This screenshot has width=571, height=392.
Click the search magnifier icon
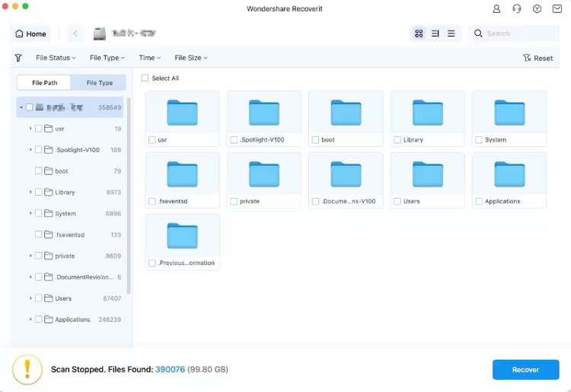point(478,33)
